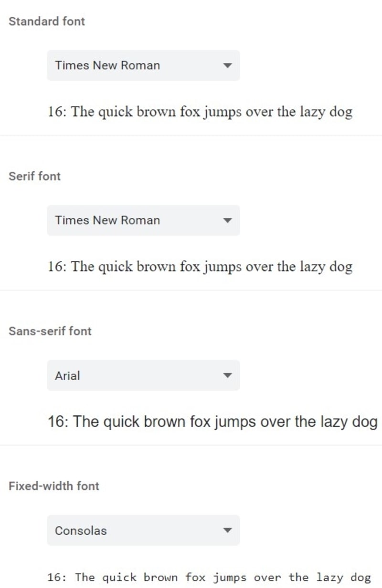Select the Consolas label in Fixed-width selector

tap(80, 530)
